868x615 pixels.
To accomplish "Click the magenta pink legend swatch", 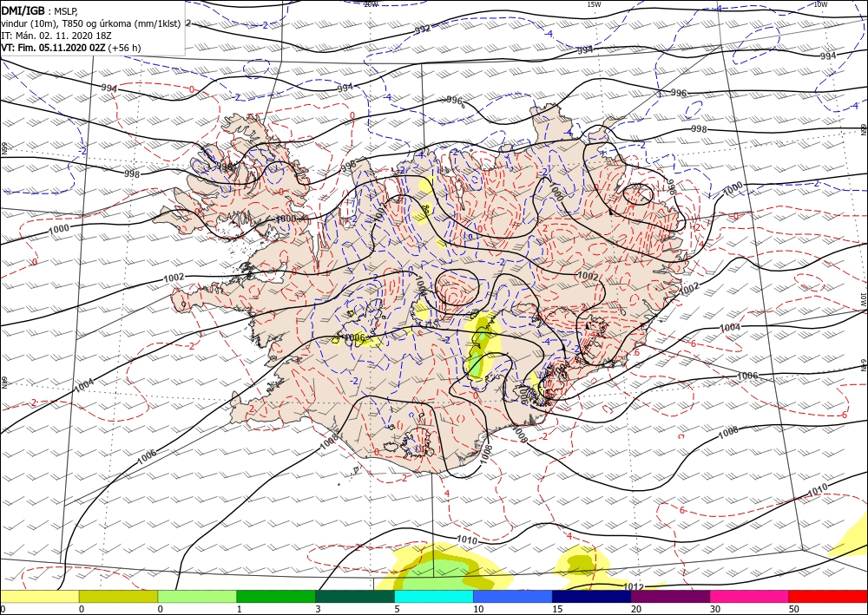I will click(x=750, y=597).
